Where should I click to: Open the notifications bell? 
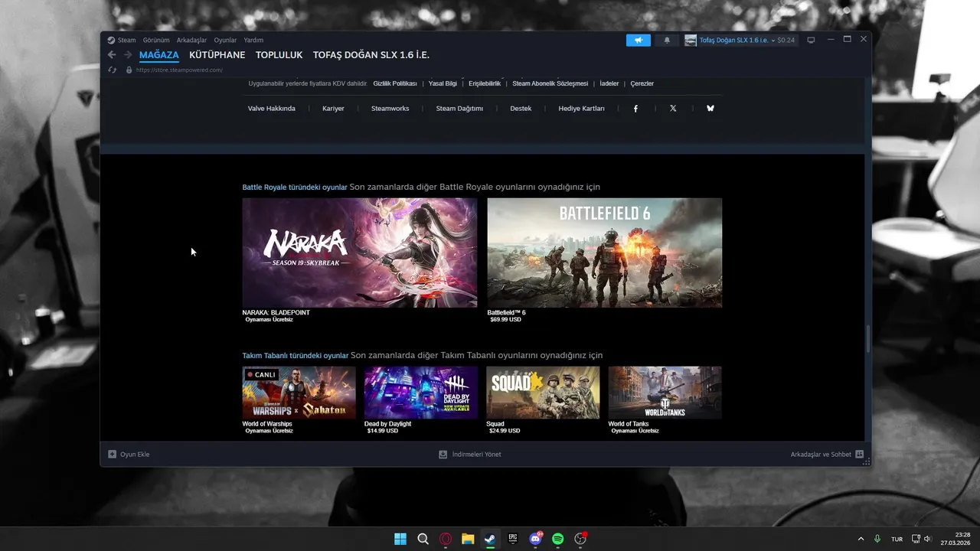[667, 40]
